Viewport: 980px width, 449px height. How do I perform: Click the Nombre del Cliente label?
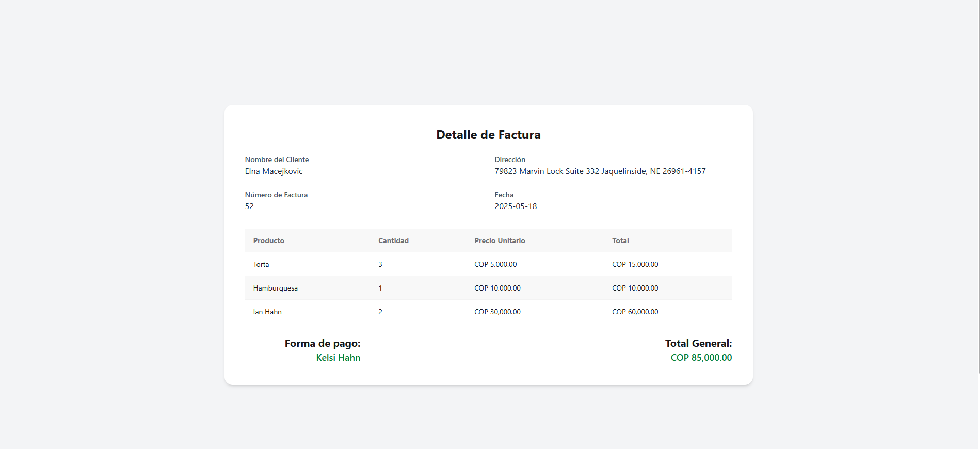click(277, 159)
